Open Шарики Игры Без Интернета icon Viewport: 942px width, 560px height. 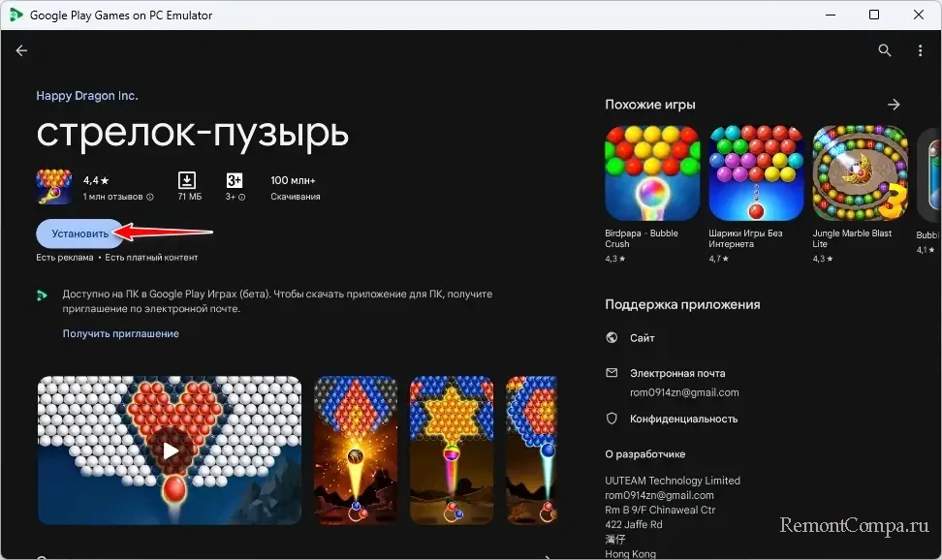(755, 172)
